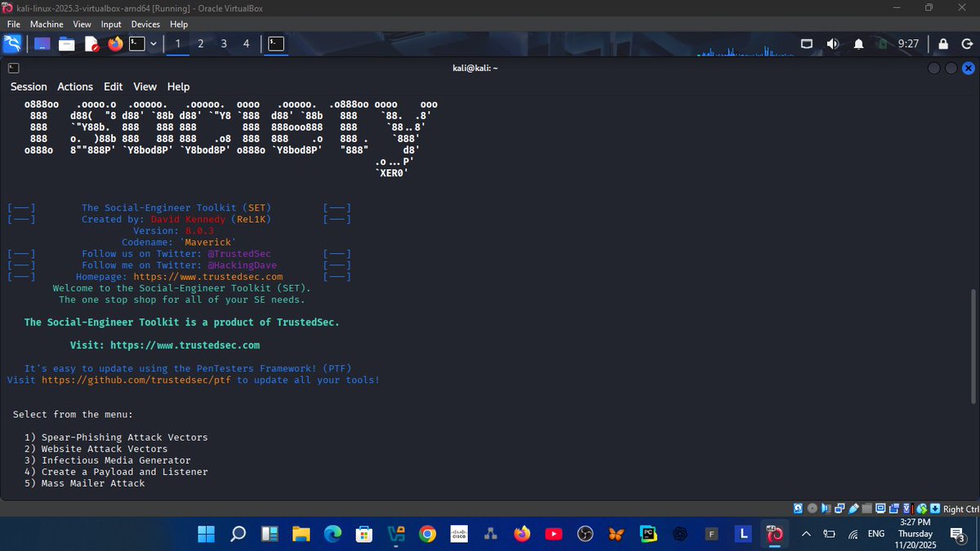Click the Kali volume speaker icon

pyautogui.click(x=833, y=44)
